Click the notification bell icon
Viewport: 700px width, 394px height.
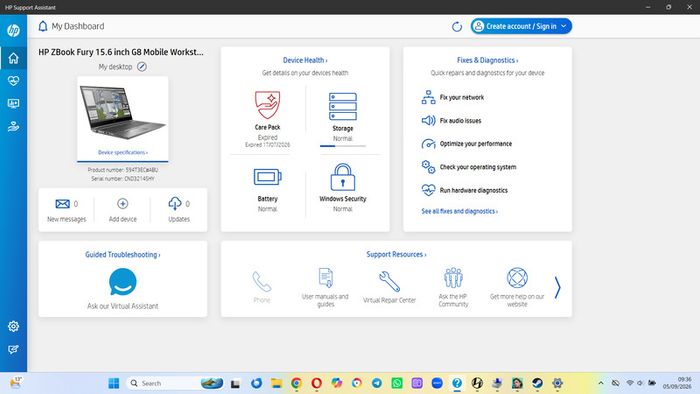click(43, 26)
